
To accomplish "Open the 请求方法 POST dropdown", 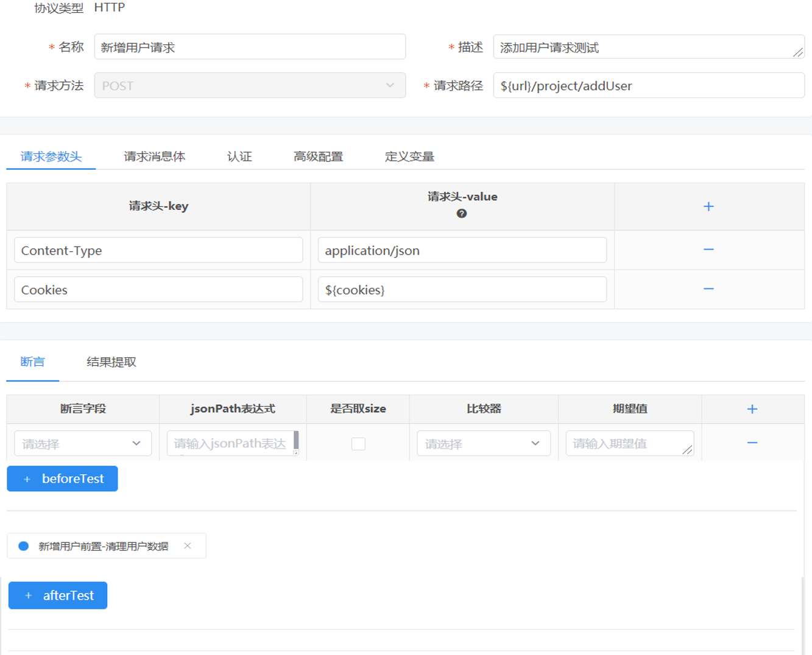I will [x=250, y=85].
